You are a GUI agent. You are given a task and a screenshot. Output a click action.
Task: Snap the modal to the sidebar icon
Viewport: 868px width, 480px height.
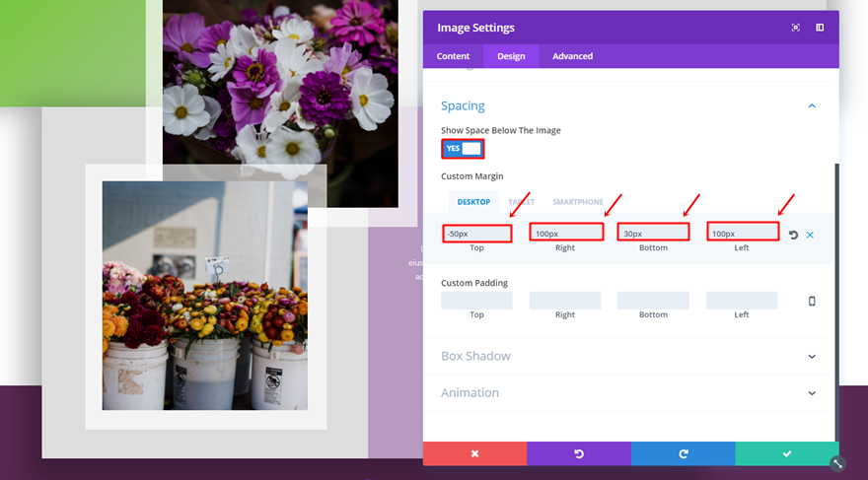point(820,28)
